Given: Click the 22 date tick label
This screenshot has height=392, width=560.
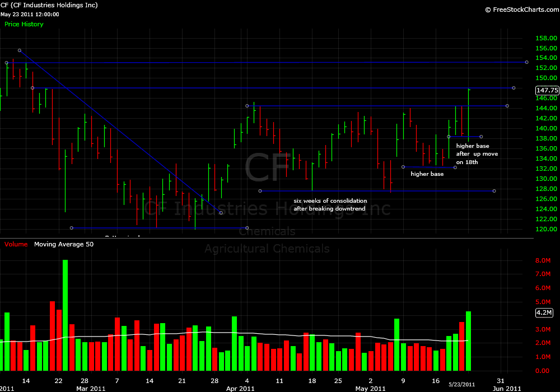Looking at the screenshot, I should 59,381.
